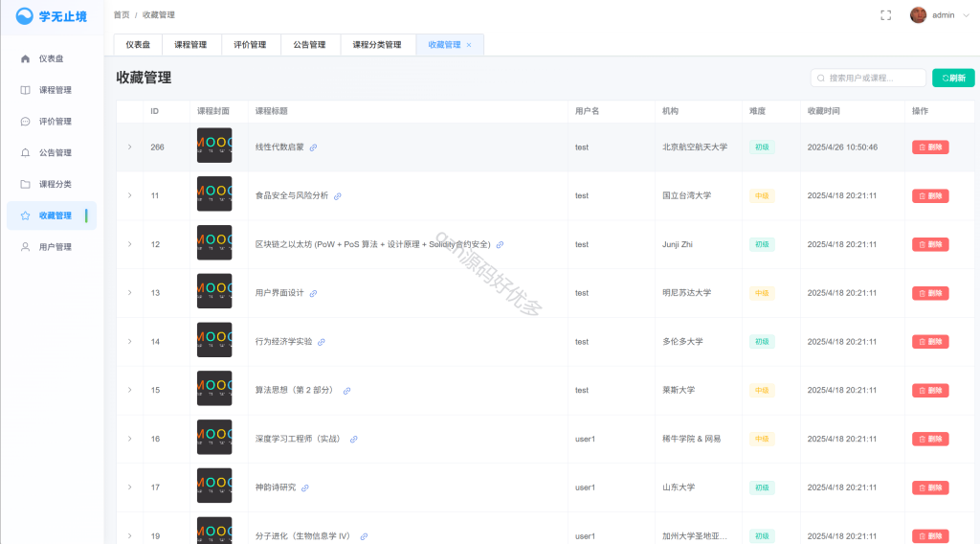The height and width of the screenshot is (544, 980).
Task: Delete the 用户界面设计 favorite
Action: click(930, 293)
